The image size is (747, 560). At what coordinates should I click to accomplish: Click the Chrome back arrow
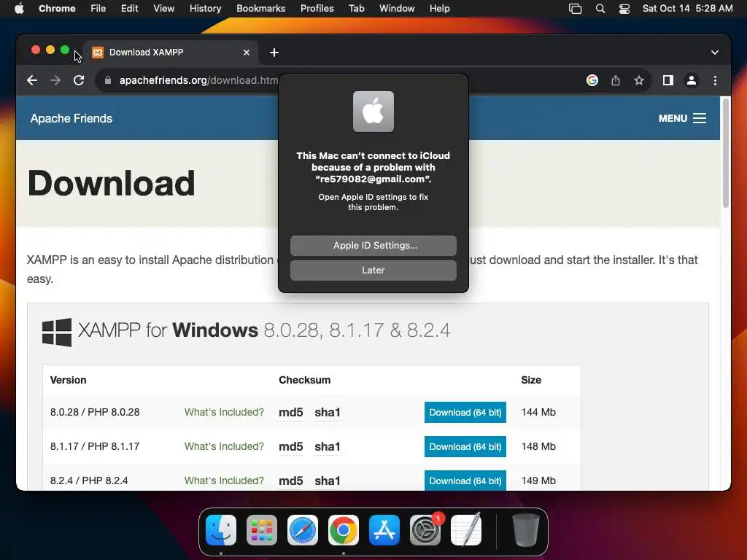click(32, 80)
